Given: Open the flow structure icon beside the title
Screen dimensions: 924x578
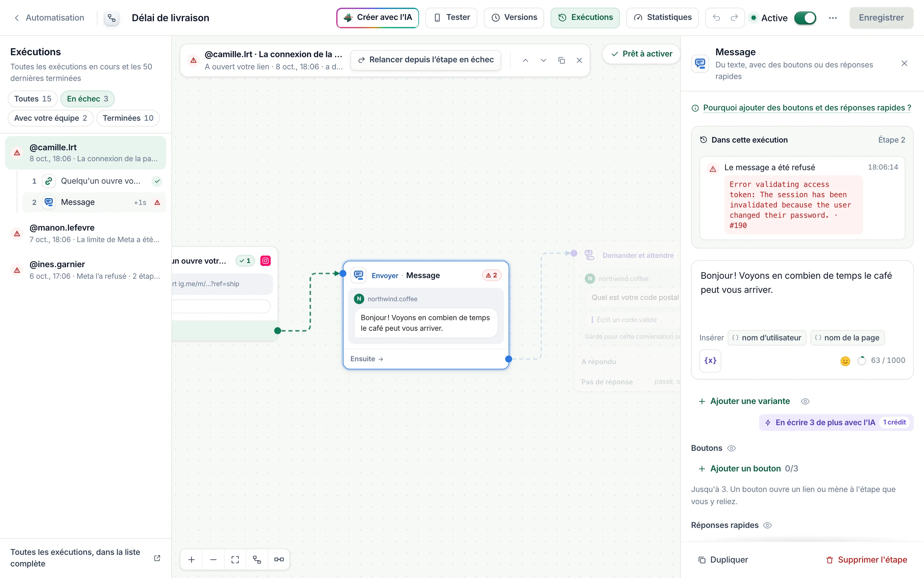Looking at the screenshot, I should (x=112, y=18).
